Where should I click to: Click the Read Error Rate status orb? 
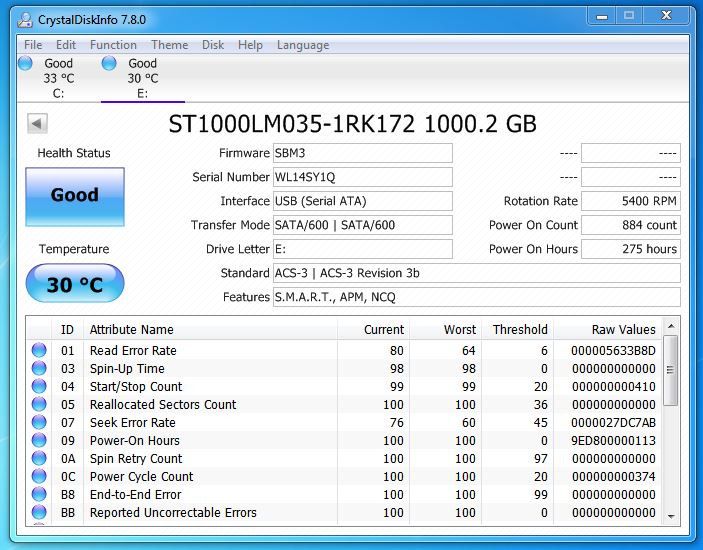[x=39, y=351]
